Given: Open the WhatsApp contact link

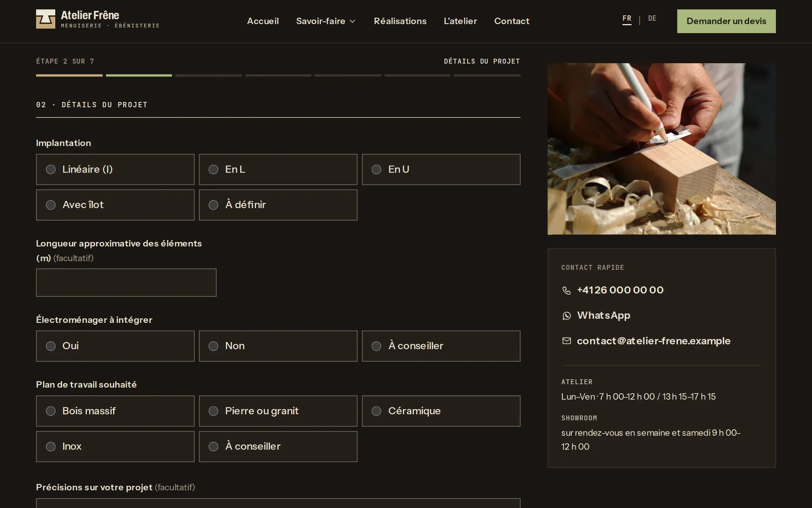Looking at the screenshot, I should click(604, 315).
